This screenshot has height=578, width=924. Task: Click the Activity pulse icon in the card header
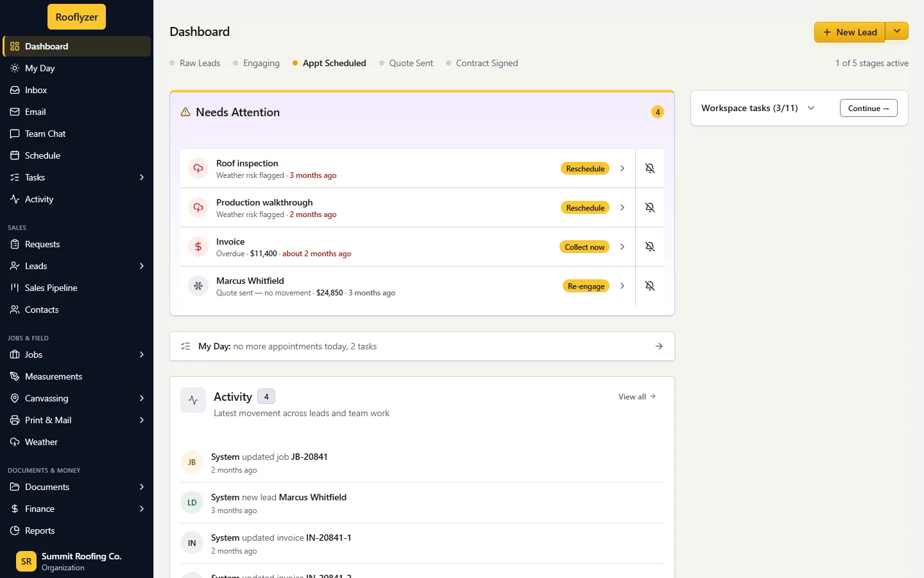pos(193,400)
